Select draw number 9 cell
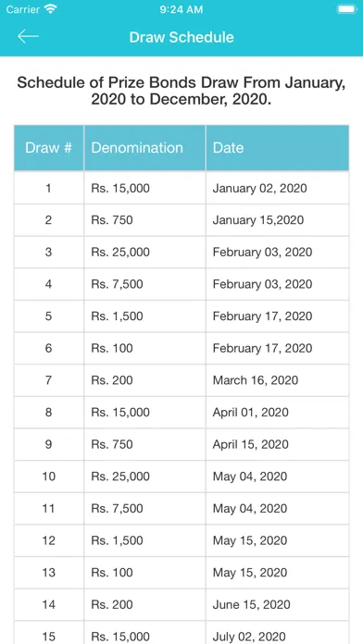The image size is (363, 644). click(48, 444)
